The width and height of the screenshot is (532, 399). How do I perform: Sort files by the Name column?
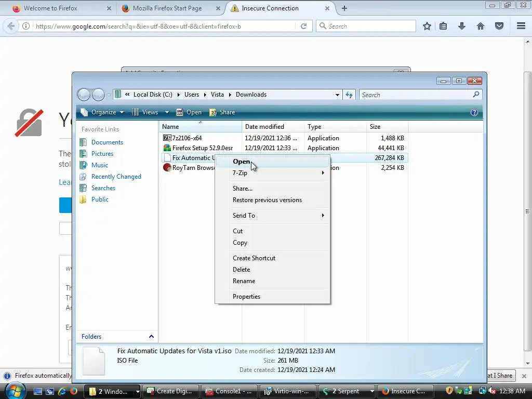[200, 127]
